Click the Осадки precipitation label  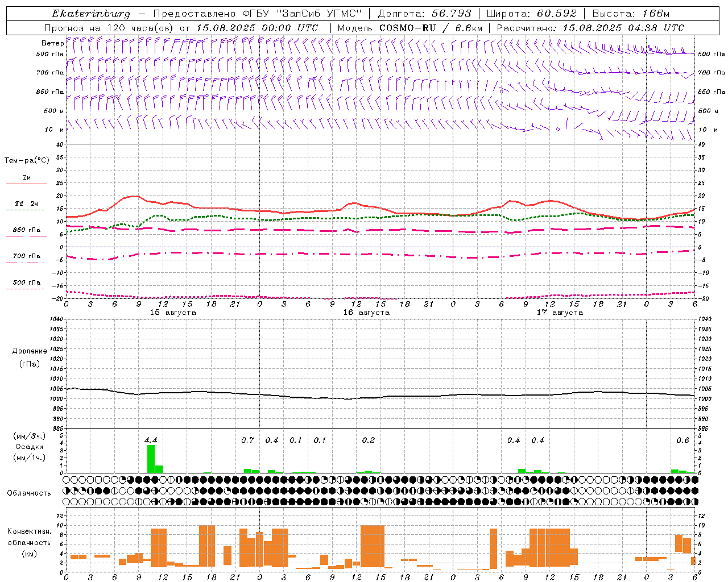(x=29, y=447)
